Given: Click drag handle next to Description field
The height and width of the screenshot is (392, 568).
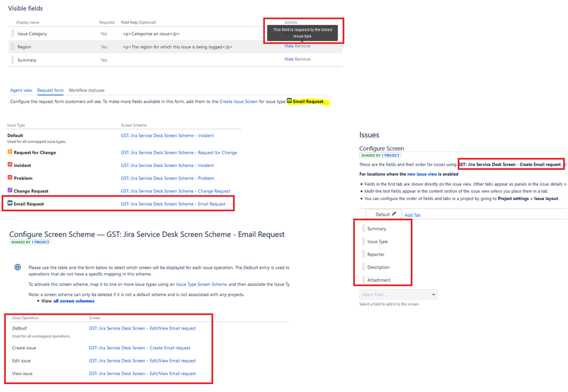Looking at the screenshot, I should (363, 267).
